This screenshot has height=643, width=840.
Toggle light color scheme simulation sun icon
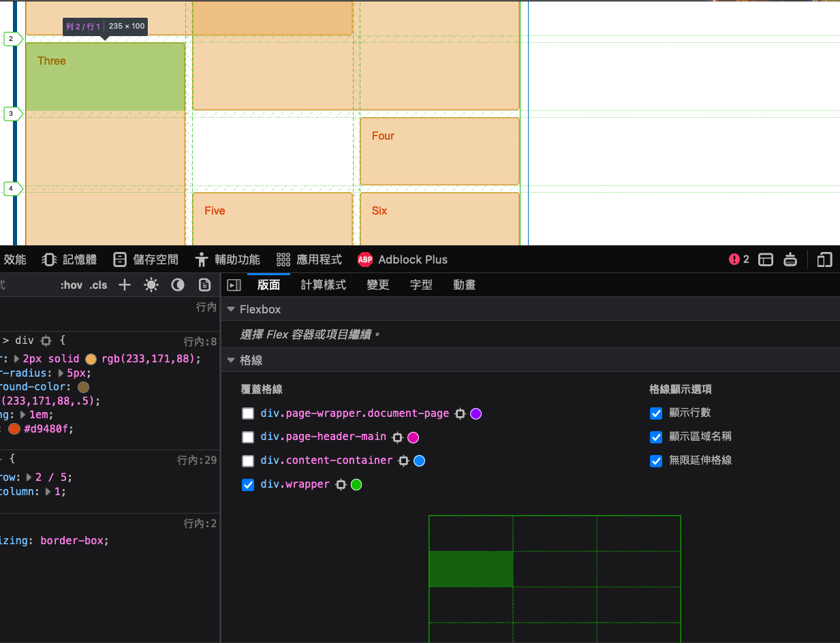click(151, 285)
